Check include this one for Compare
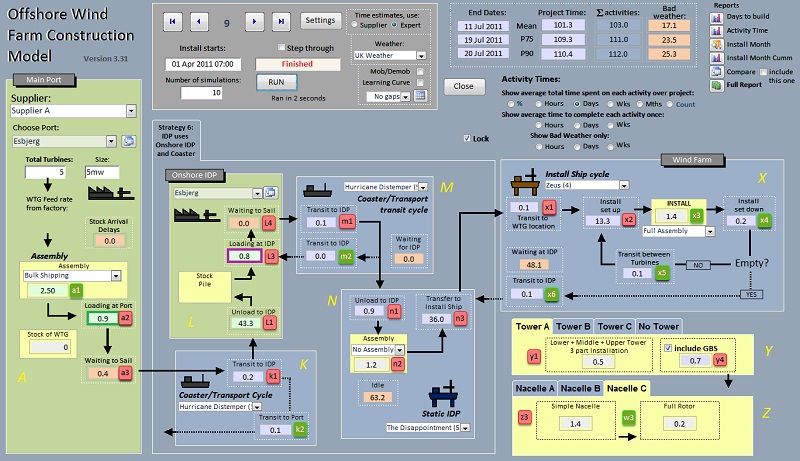This screenshot has width=800, height=461. (763, 72)
